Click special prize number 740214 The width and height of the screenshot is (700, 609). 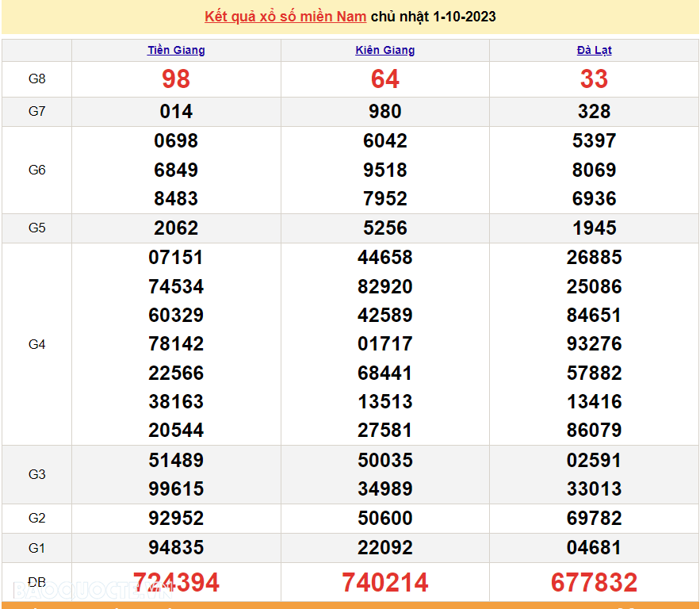pos(385,583)
